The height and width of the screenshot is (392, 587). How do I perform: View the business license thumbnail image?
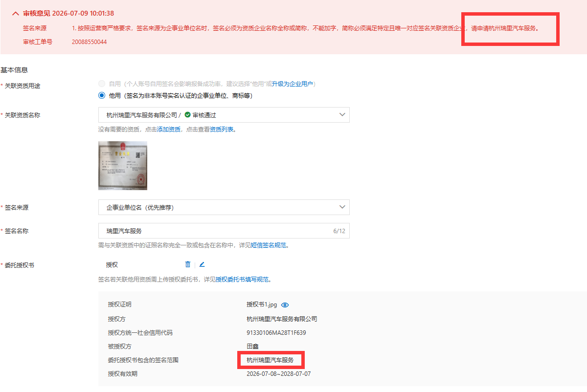[123, 166]
